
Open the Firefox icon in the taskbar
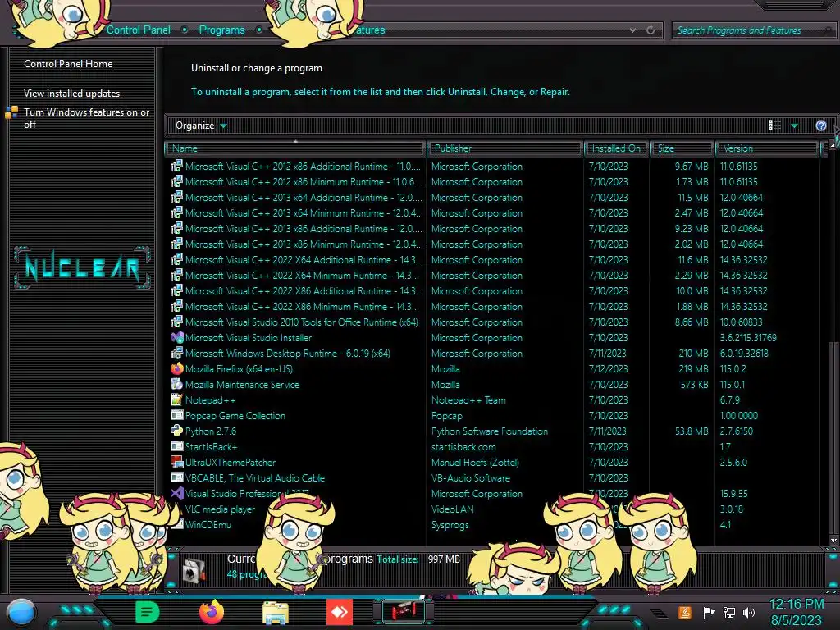click(x=212, y=612)
